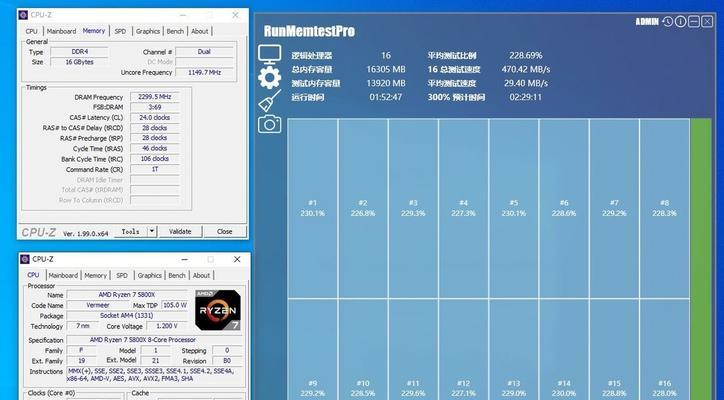Screen dimensions: 724x400
Task: Open SPD tab in upper CPU-Z window
Action: [120, 31]
